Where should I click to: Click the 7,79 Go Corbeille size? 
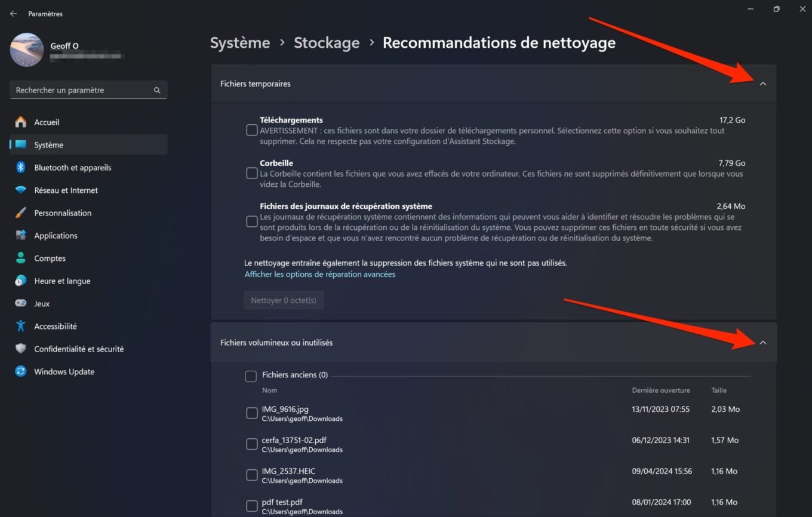[x=732, y=163]
